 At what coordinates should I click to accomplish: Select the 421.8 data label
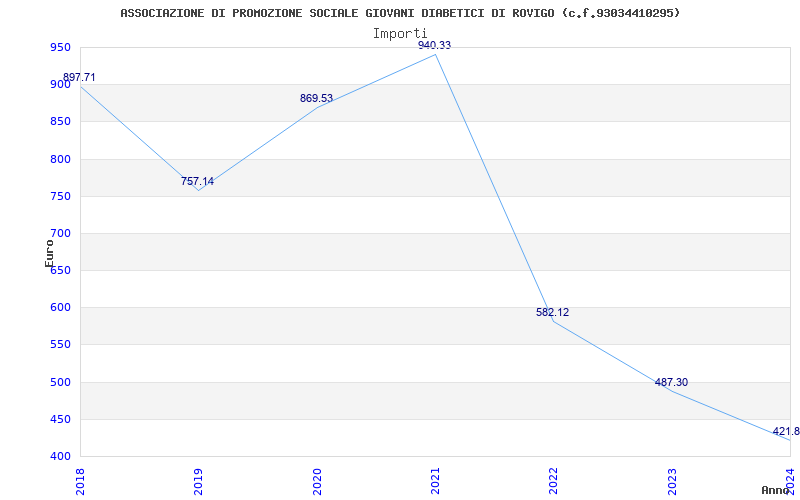click(x=786, y=432)
